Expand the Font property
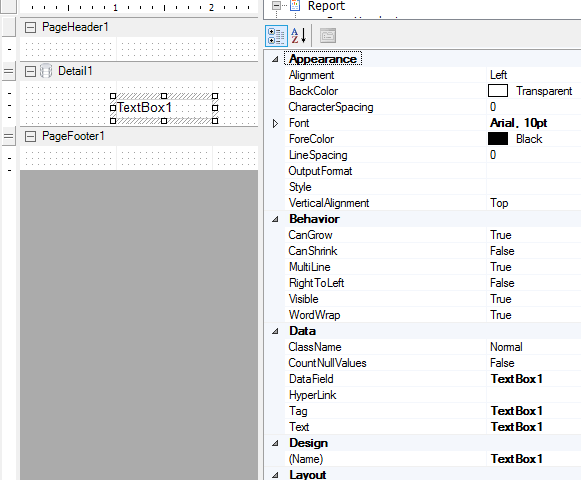 click(x=275, y=123)
